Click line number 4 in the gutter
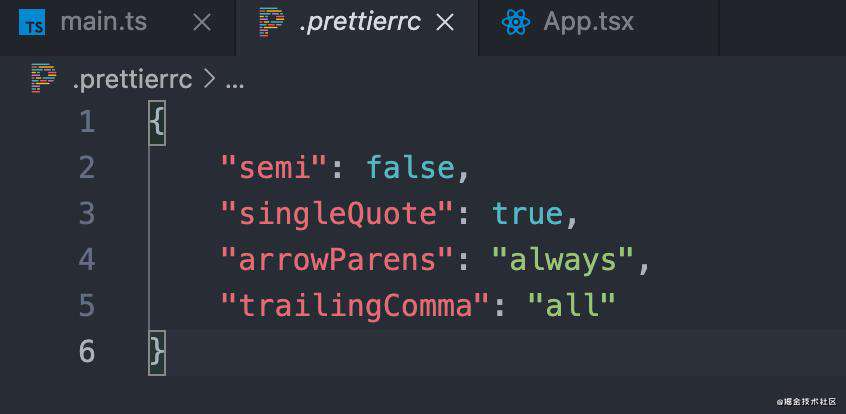This screenshot has width=846, height=414. pyautogui.click(x=87, y=260)
